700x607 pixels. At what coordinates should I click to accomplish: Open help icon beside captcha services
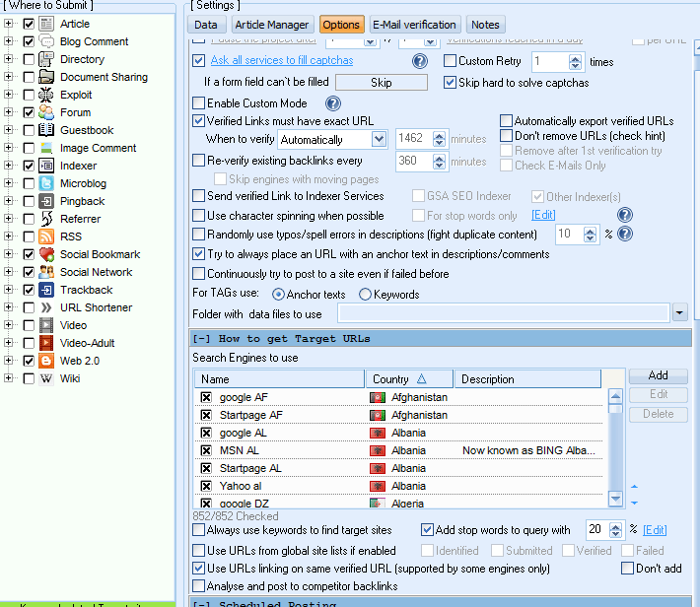420,61
